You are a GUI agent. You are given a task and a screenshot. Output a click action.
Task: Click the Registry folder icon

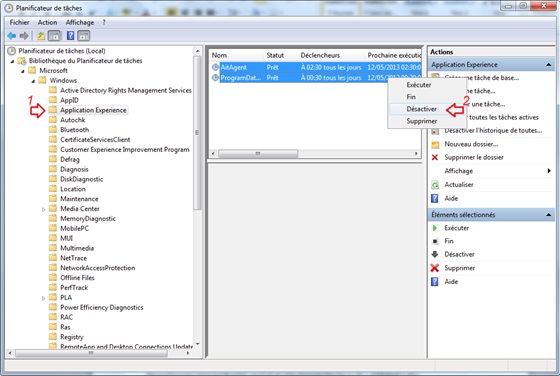[53, 336]
